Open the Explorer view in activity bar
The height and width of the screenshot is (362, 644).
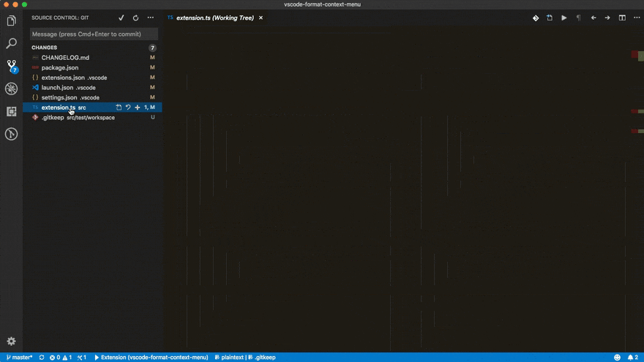[12, 20]
